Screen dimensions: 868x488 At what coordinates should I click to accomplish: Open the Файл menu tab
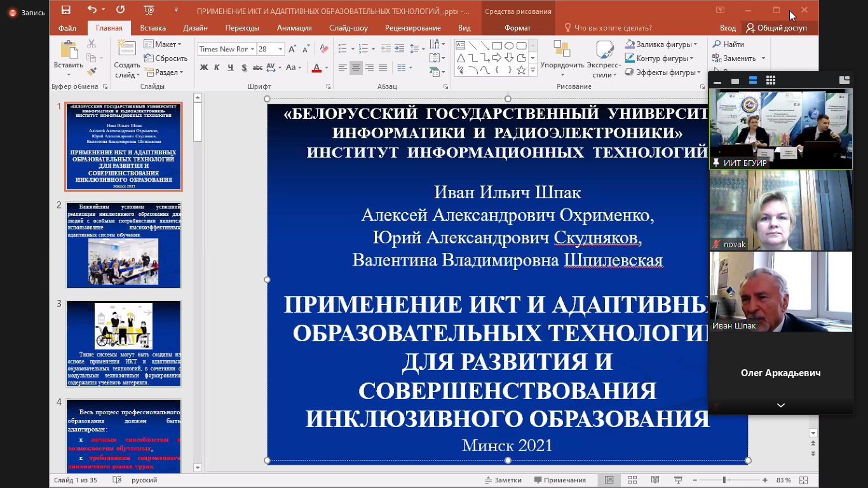click(67, 28)
